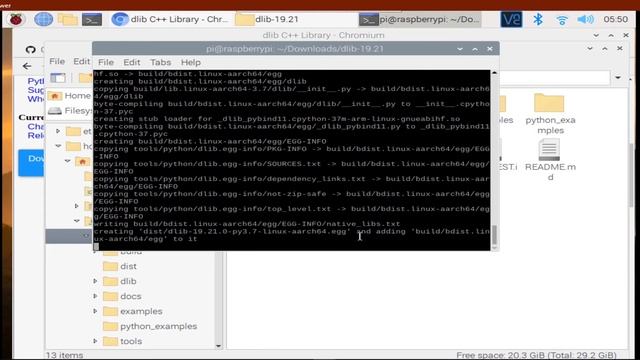This screenshot has width=640, height=360.
Task: Expand the examples folder tree node
Action: 95,311
